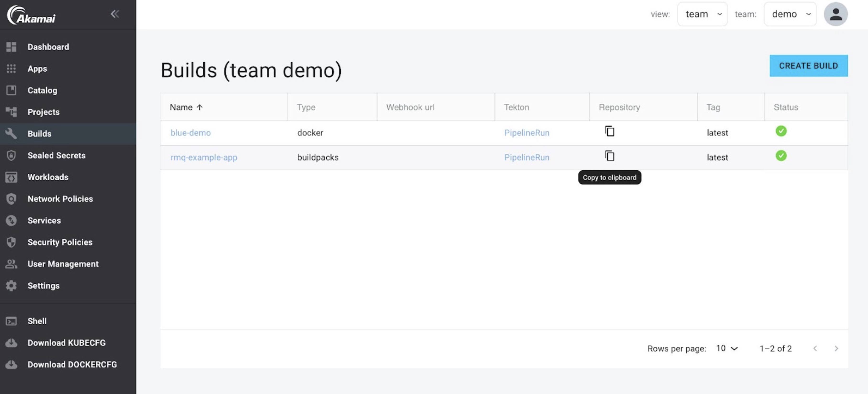Viewport: 868px width, 394px height.
Task: Expand Rows per page dropdown
Action: 727,348
